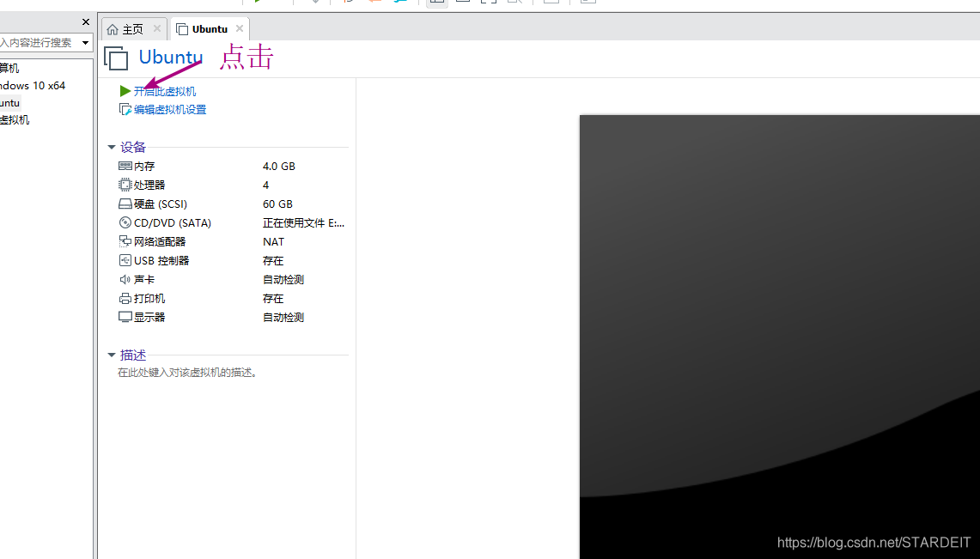Click in the library search input field
The height and width of the screenshot is (559, 980).
[39, 42]
